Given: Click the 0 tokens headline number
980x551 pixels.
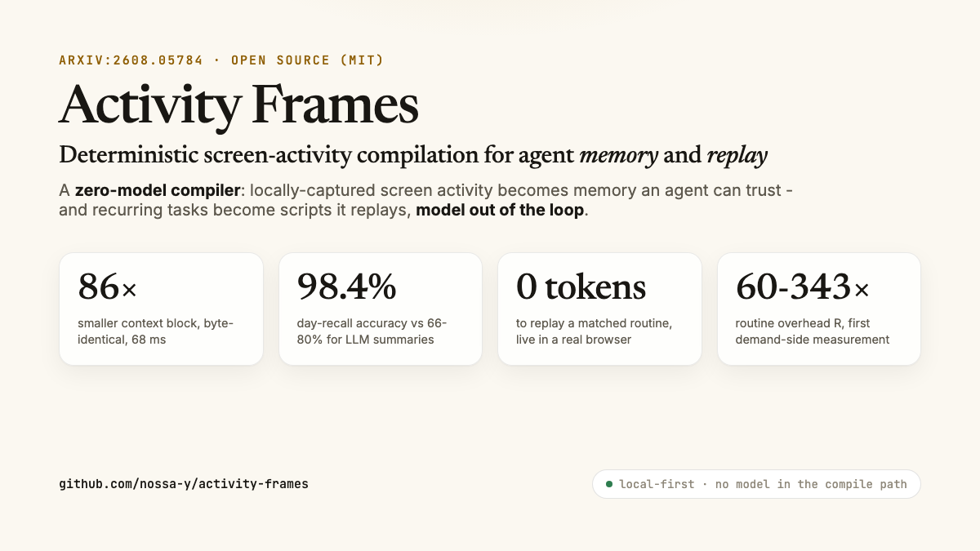Looking at the screenshot, I should coord(581,287).
